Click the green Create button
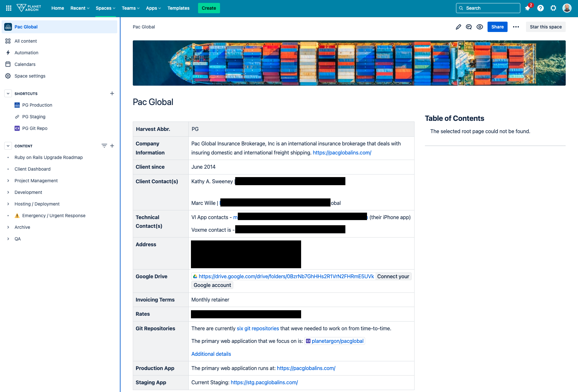Screen dimensions: 578x392 [x=209, y=8]
